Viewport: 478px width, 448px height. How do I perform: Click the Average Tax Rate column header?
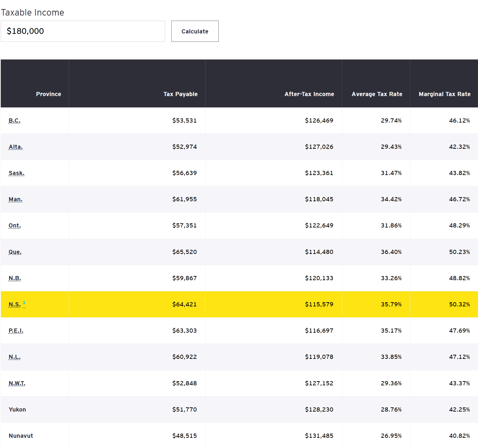pyautogui.click(x=377, y=94)
